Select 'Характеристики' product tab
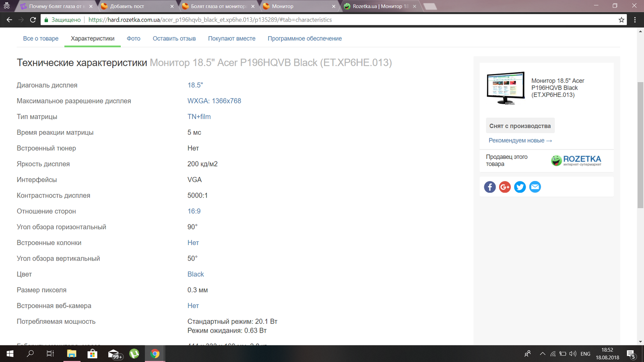Viewport: 644px width, 362px height. [x=93, y=39]
